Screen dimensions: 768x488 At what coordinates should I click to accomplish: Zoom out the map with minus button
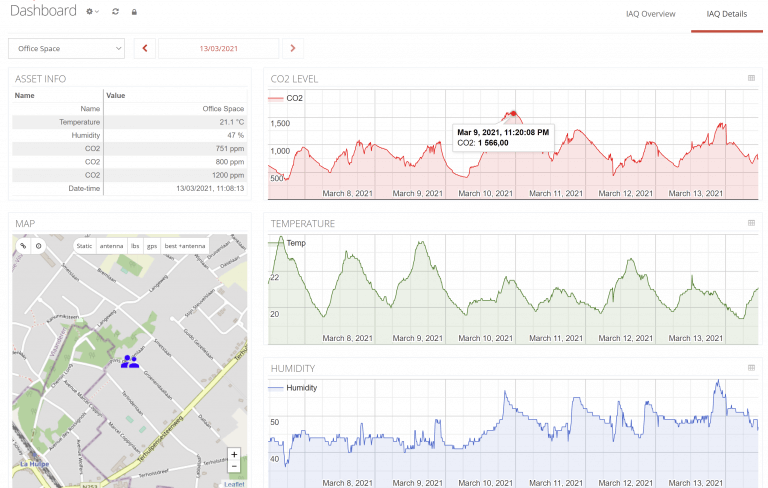234,466
